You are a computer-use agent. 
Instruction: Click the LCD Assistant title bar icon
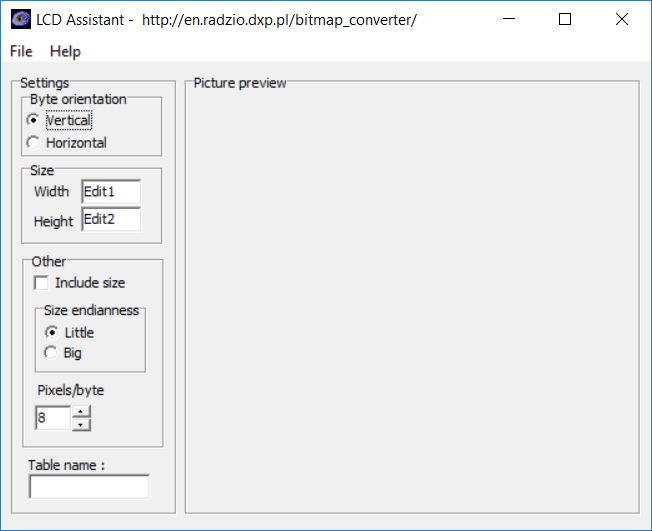21,19
